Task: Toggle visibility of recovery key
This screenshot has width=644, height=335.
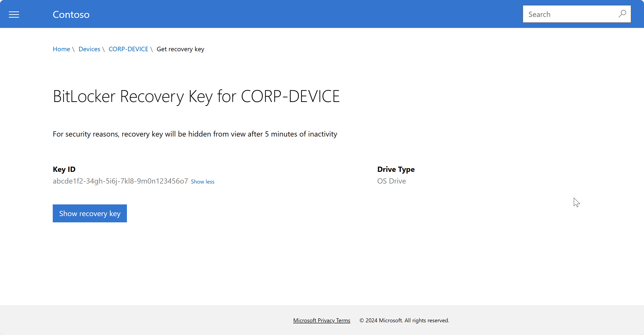Action: click(90, 213)
